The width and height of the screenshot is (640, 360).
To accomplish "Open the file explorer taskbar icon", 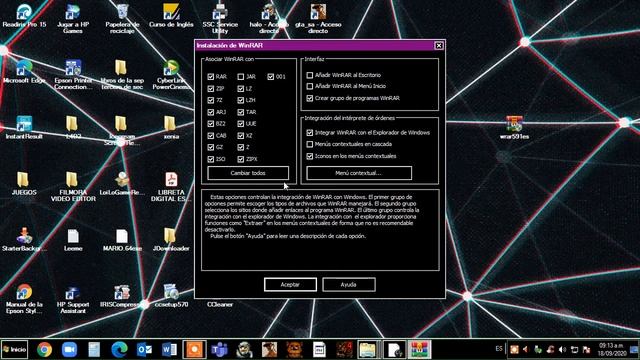I will (x=367, y=349).
